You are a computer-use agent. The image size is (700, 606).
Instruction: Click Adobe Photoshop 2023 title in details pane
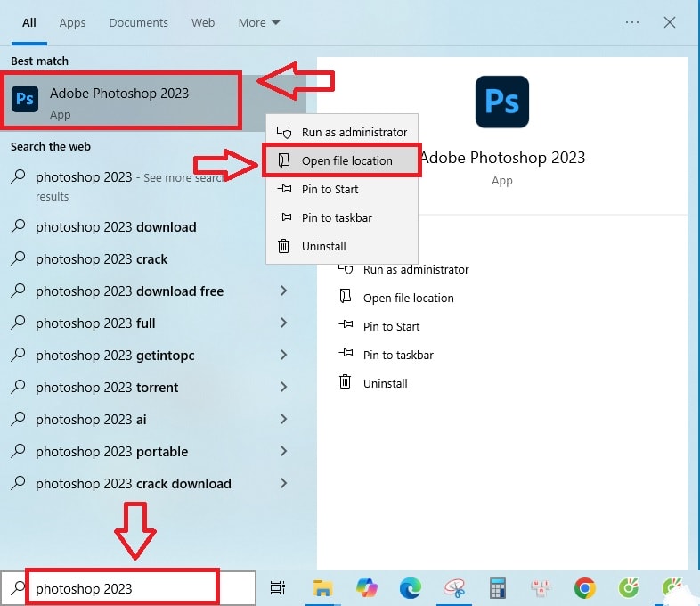click(x=502, y=157)
